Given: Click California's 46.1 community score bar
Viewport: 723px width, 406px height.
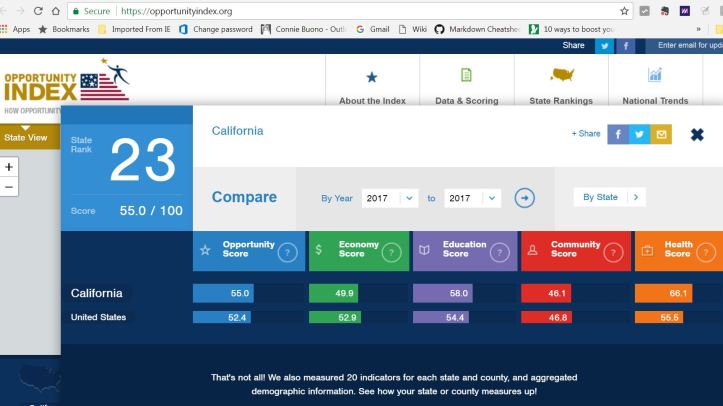Looking at the screenshot, I should click(546, 293).
